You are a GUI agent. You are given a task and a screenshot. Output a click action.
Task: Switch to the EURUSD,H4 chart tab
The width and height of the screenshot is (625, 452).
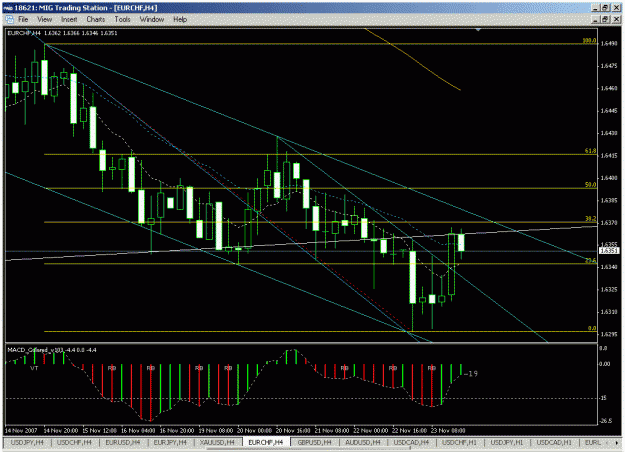coord(123,442)
